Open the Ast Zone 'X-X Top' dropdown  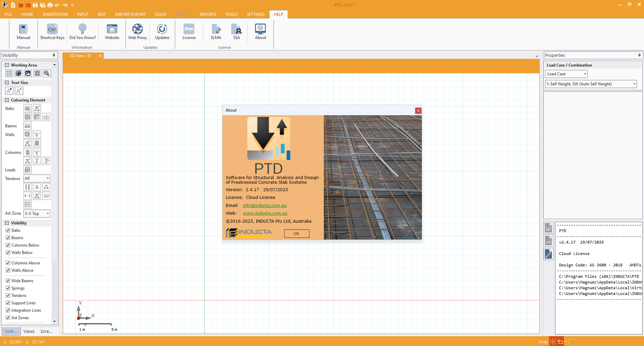(x=37, y=213)
